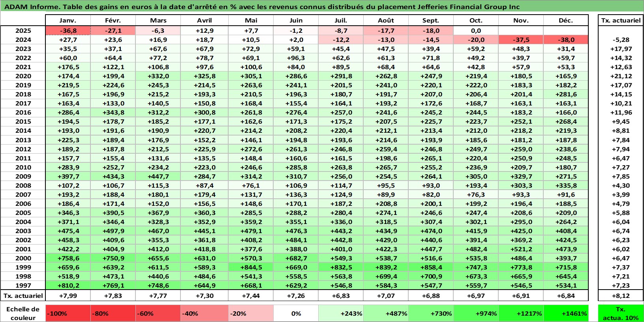Select the 2025 row label
The height and width of the screenshot is (322, 644).
pyautogui.click(x=23, y=31)
